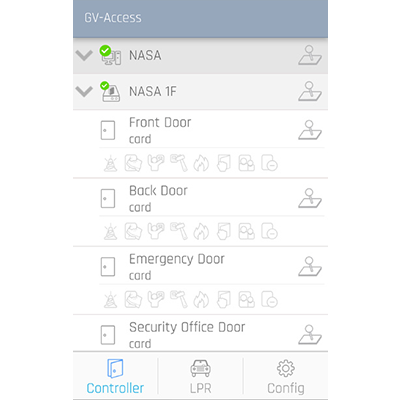The image size is (400, 400).
Task: Show Security Office Door on map
Action: (310, 335)
